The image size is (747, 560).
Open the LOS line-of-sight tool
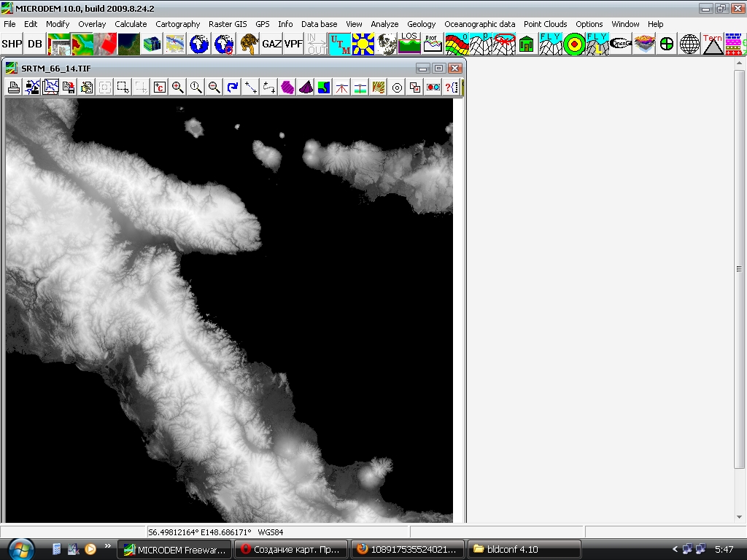coord(409,44)
